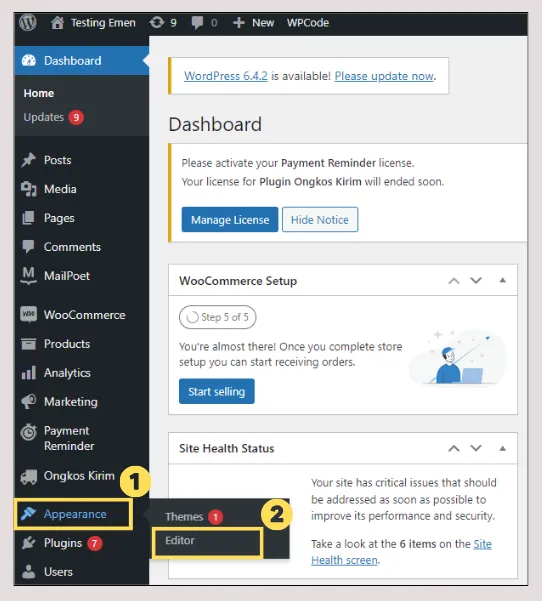542x601 pixels.
Task: Move Site Health Status widget up
Action: click(454, 448)
